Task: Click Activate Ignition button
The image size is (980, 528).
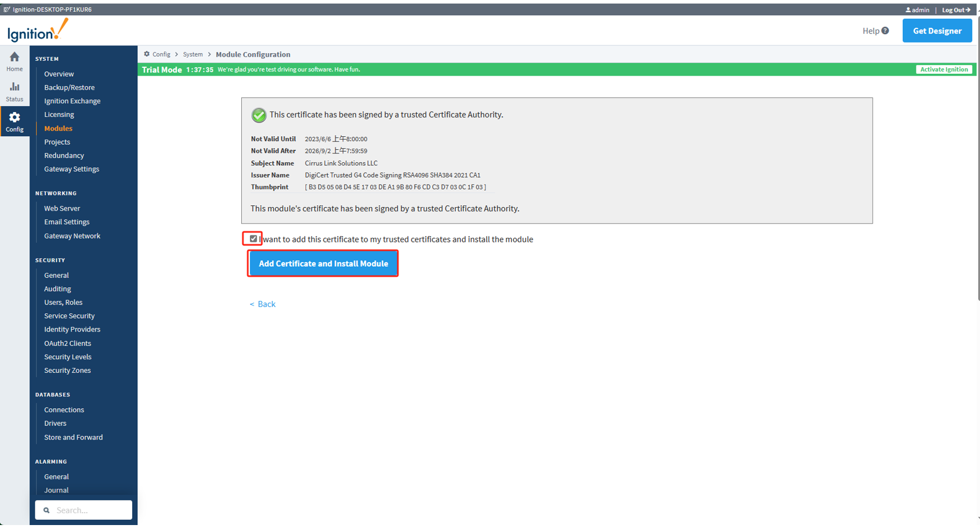Action: (x=944, y=70)
